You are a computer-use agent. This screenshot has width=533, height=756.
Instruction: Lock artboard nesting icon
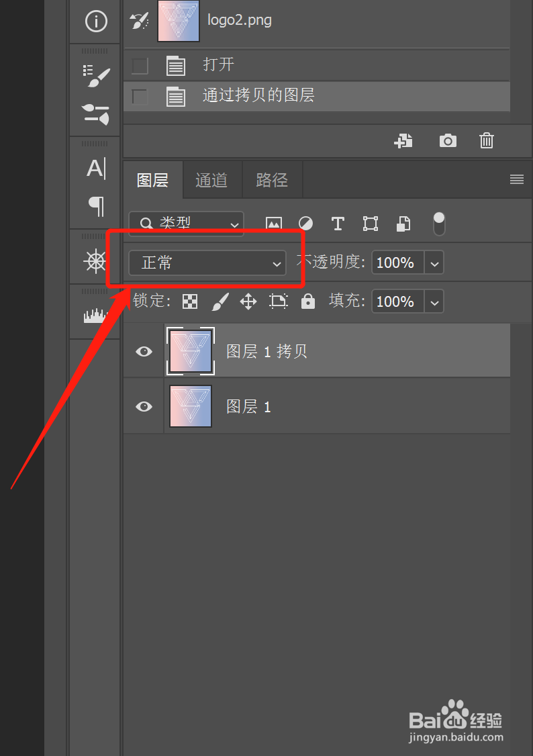point(278,302)
